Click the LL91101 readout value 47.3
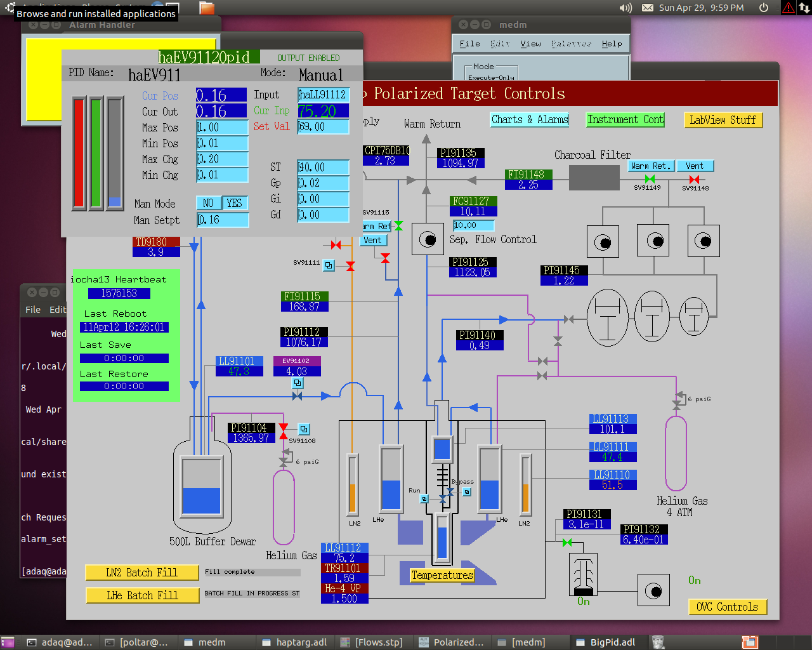The height and width of the screenshot is (650, 812). coord(239,371)
